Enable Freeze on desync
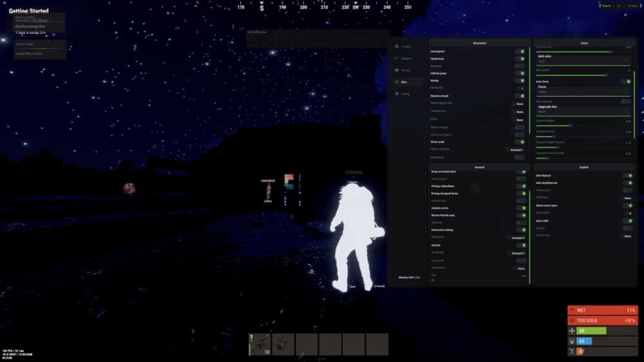644x362 pixels. [520, 135]
